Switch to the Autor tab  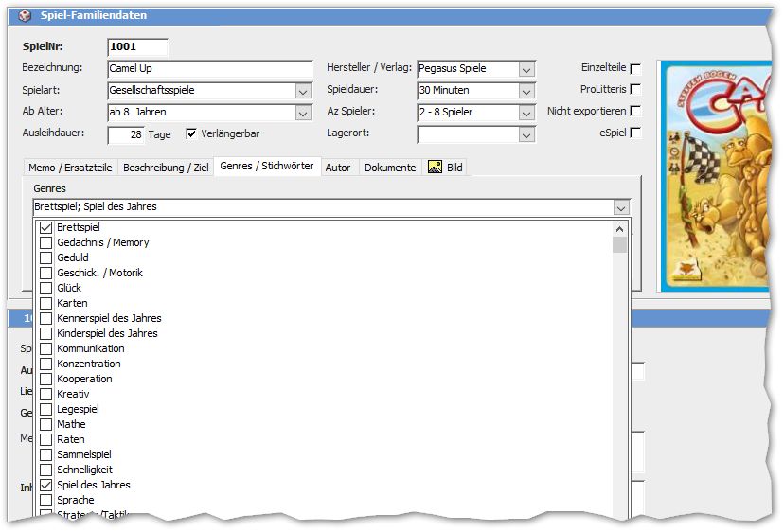(338, 168)
